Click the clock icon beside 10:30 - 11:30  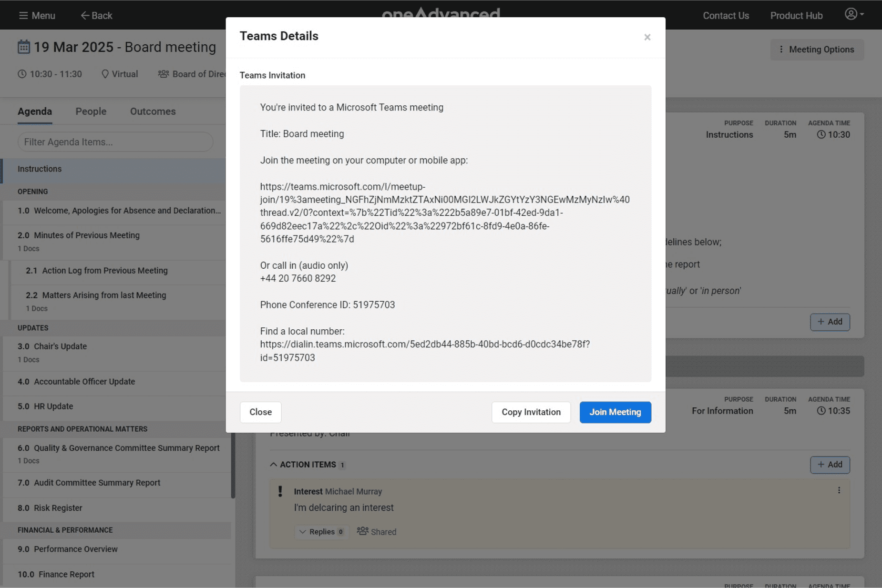pyautogui.click(x=22, y=74)
